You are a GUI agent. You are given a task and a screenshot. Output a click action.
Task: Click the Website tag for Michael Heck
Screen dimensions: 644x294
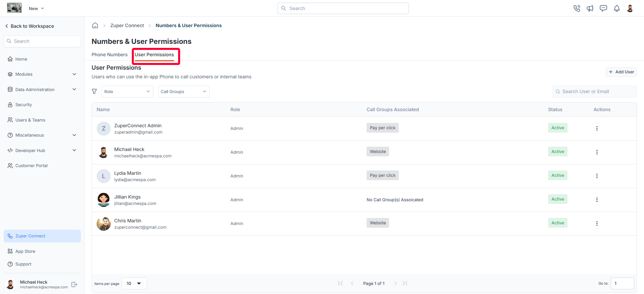point(378,152)
